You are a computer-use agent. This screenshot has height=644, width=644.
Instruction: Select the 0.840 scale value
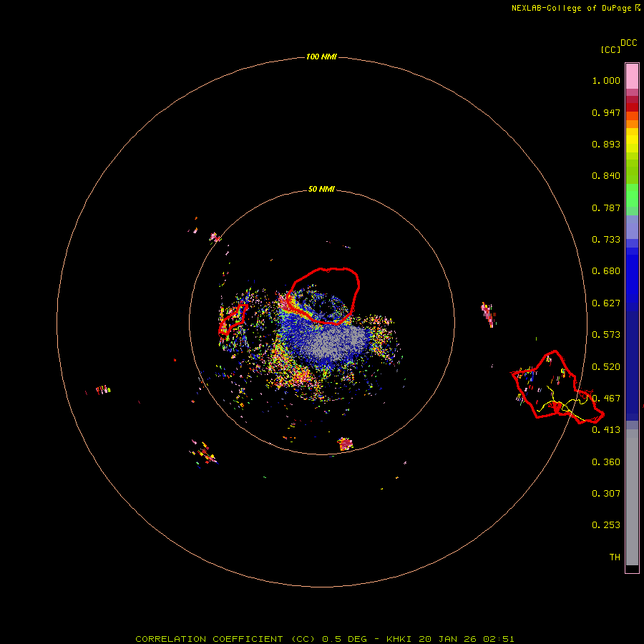click(x=606, y=176)
